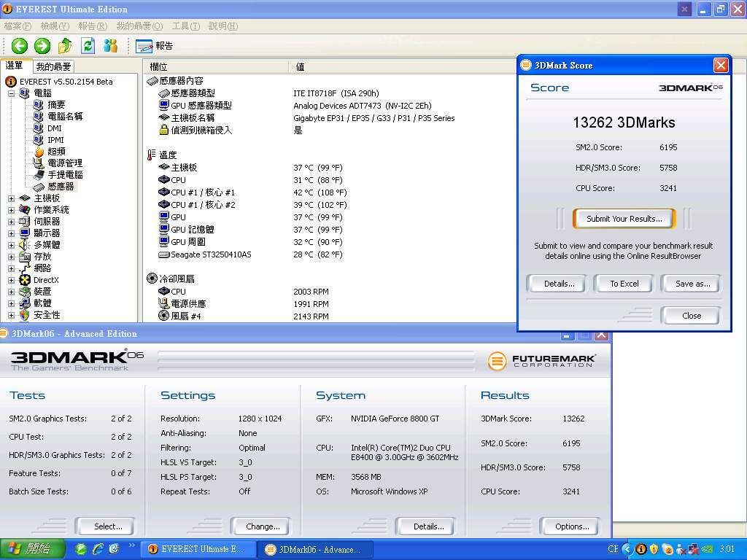
Task: Click the 裝置 devices icon in the tree
Action: [24, 292]
